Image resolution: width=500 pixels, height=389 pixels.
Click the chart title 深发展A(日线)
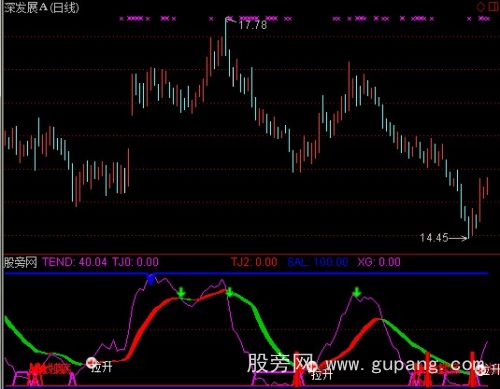pyautogui.click(x=42, y=7)
